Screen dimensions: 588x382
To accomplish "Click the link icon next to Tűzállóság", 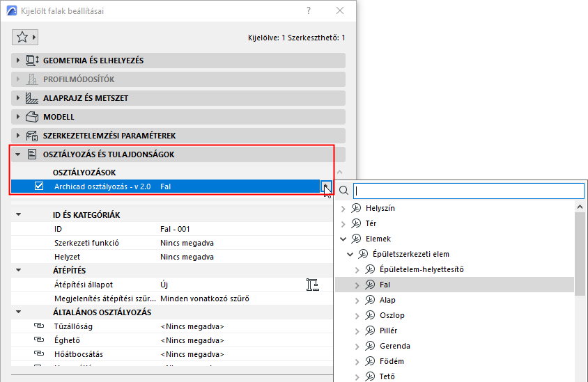I will tap(38, 326).
